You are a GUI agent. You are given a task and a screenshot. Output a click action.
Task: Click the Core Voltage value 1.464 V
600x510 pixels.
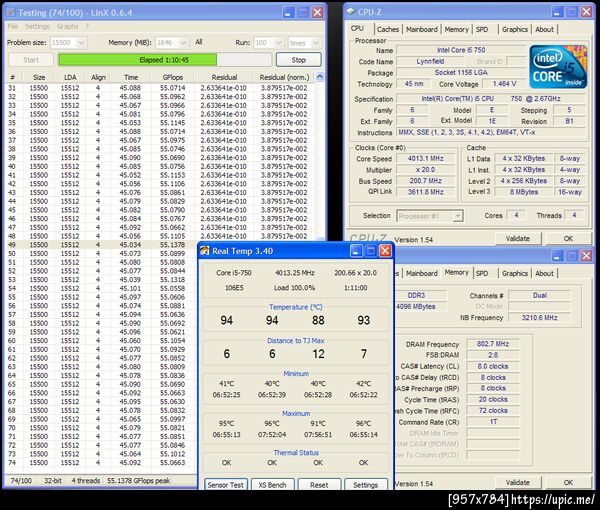[504, 84]
